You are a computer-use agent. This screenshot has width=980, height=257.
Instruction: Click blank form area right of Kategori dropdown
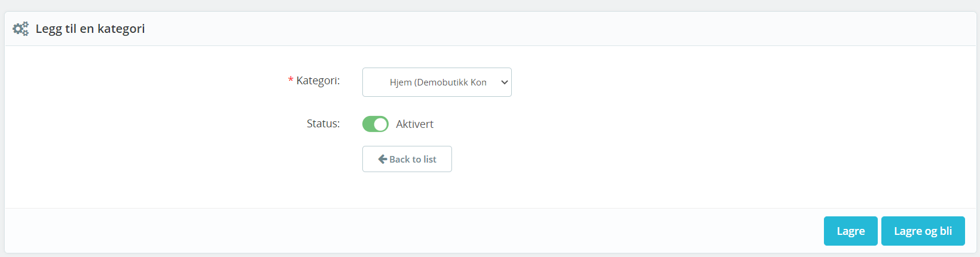point(741,82)
